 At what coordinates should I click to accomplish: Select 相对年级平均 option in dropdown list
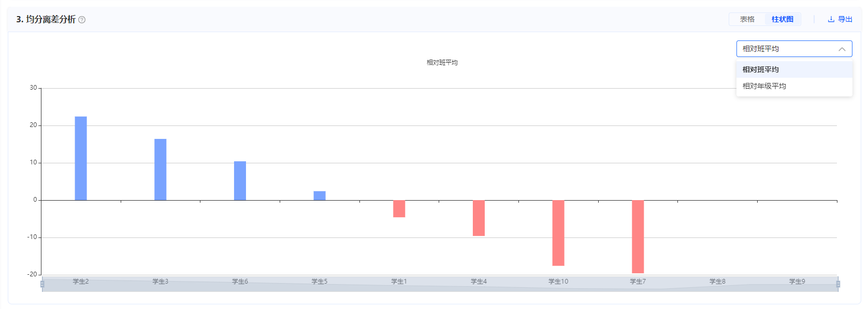click(x=794, y=86)
